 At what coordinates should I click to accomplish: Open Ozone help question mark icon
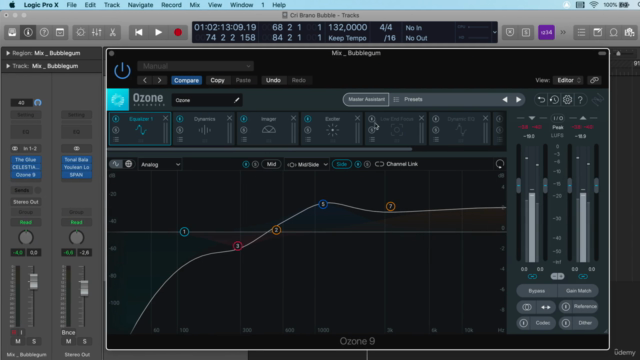pyautogui.click(x=580, y=100)
